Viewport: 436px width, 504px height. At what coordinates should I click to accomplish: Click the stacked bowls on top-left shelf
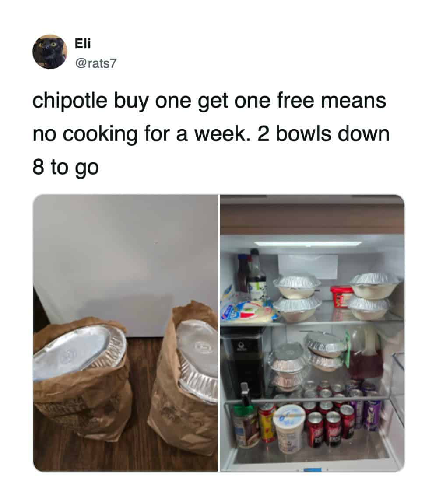(x=297, y=297)
